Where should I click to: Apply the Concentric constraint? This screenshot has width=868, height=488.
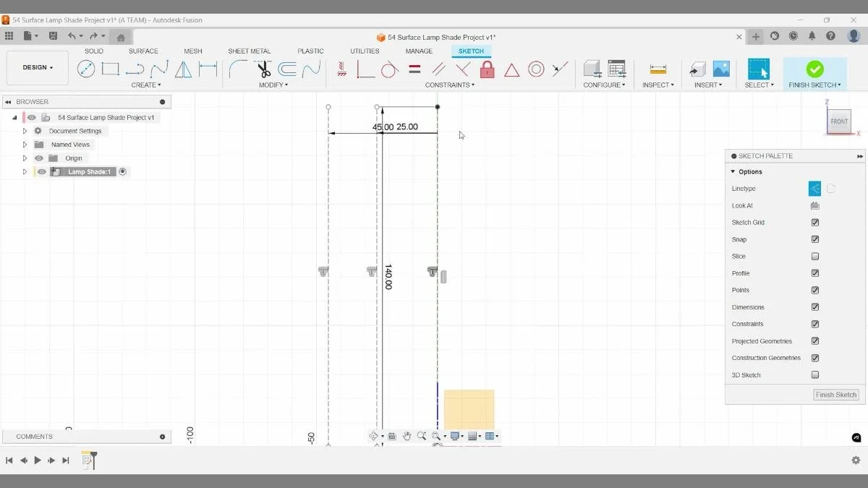tap(536, 69)
